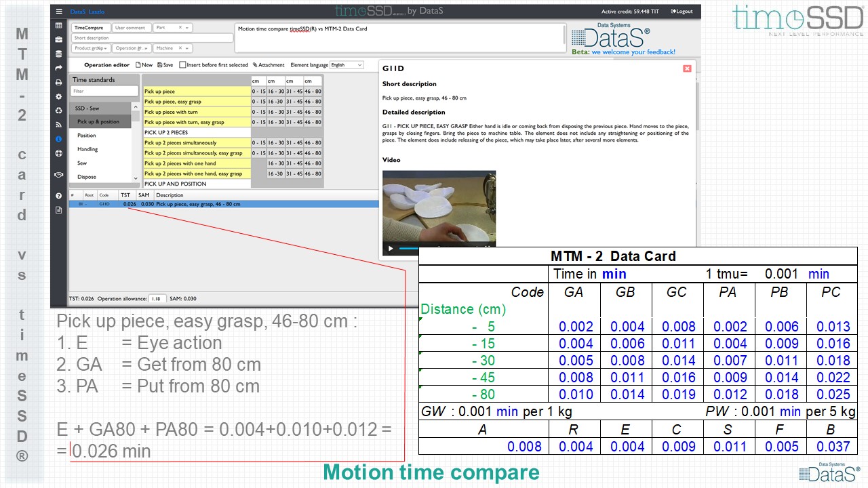Screen dimensions: 868x488
Task: Click the share arrow sidebar icon
Action: (x=59, y=68)
